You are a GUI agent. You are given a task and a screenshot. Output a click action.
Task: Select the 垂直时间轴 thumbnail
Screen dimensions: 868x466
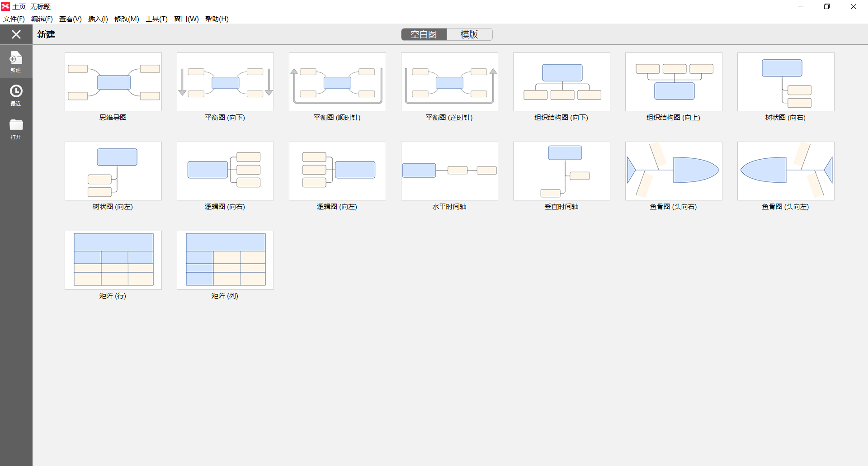(561, 171)
